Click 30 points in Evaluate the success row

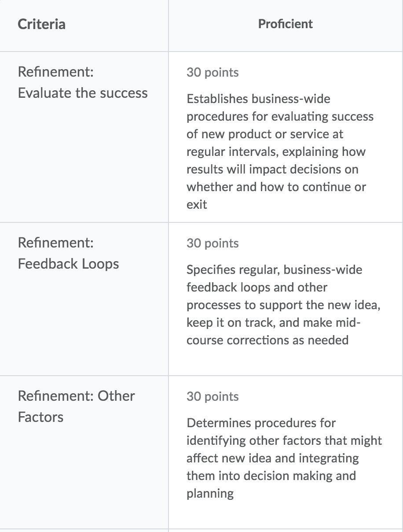(212, 72)
